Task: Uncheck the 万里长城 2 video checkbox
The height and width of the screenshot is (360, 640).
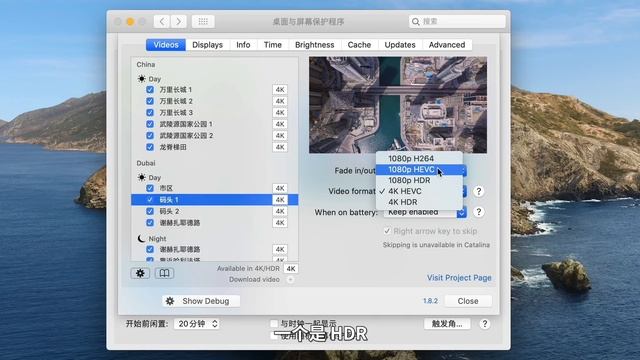Action: pyautogui.click(x=150, y=101)
